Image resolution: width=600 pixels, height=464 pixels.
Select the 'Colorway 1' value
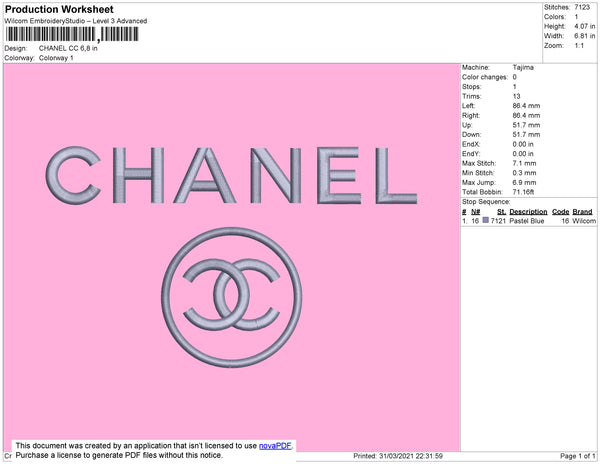click(x=56, y=58)
